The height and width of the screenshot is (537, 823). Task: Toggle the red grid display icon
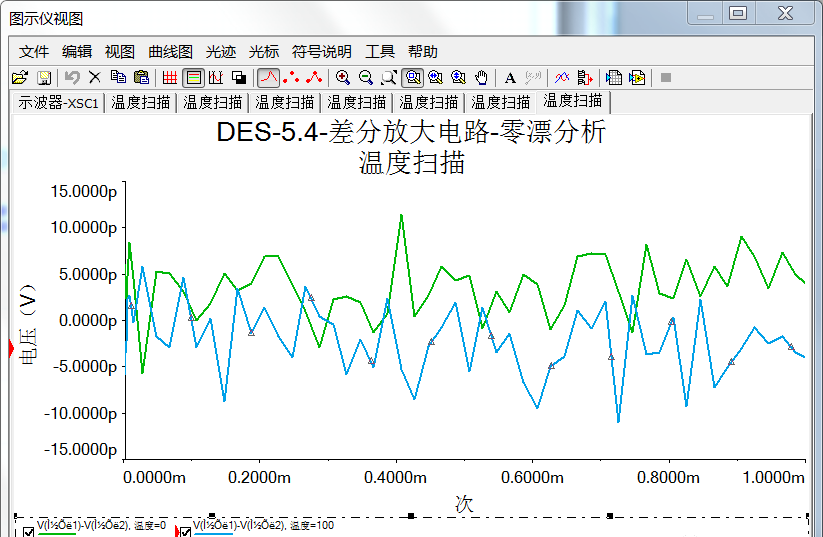[x=170, y=78]
